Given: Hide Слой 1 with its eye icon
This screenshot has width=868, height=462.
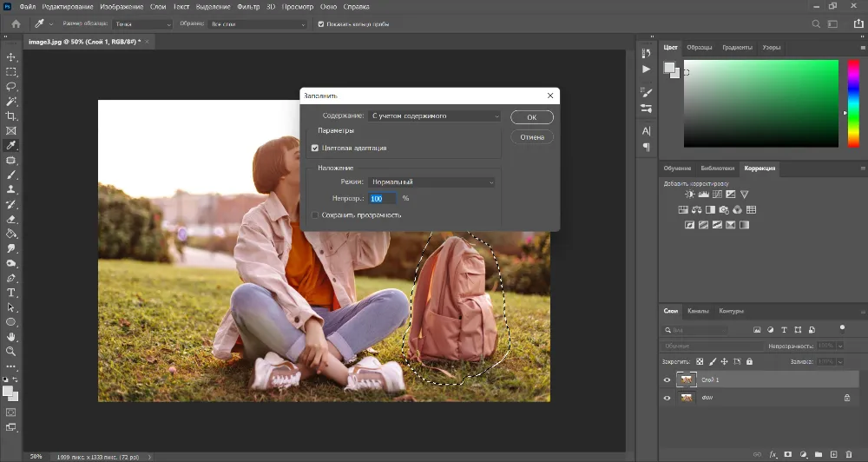Looking at the screenshot, I should point(667,379).
